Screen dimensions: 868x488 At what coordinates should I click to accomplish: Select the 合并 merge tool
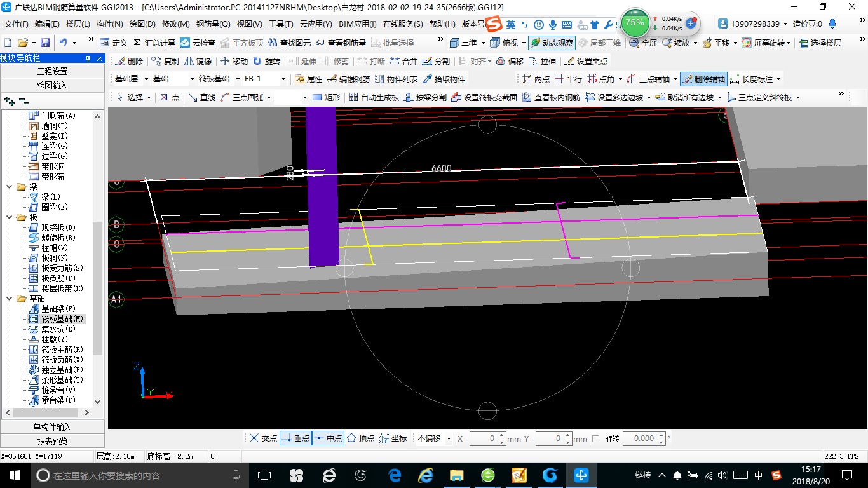pyautogui.click(x=403, y=61)
